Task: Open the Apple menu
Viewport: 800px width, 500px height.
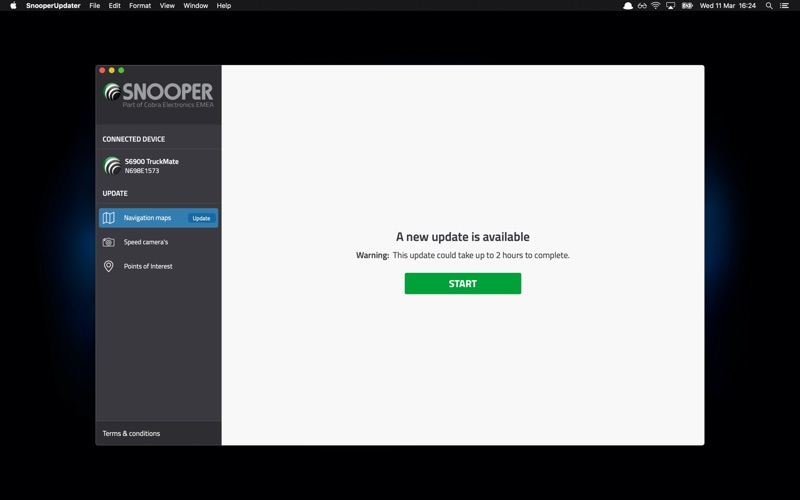Action: pos(13,6)
